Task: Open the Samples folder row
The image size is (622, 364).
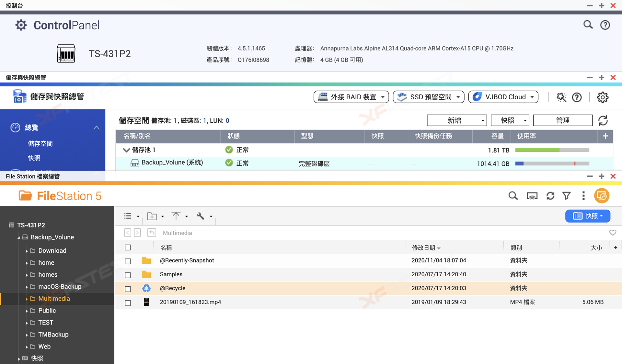Action: coord(368,274)
